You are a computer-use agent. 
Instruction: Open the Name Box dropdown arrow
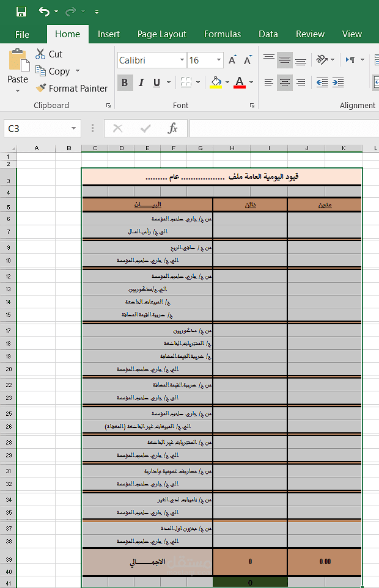(73, 129)
